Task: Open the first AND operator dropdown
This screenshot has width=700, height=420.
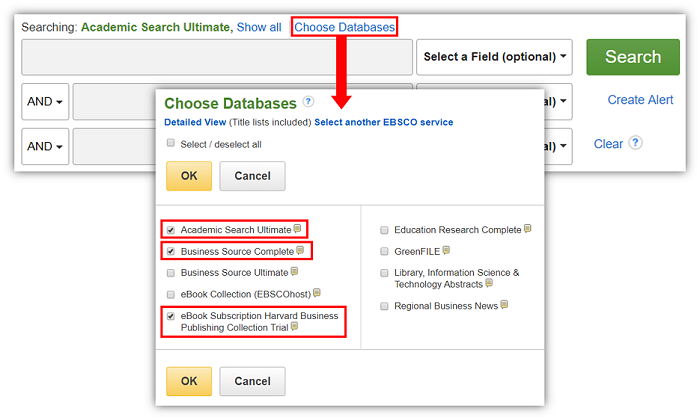Action: (x=45, y=102)
